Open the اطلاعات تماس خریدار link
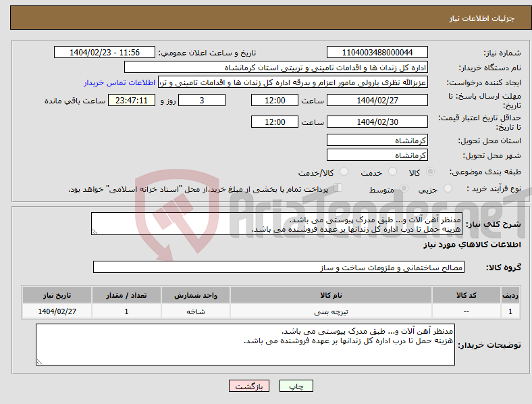532x404 pixels. tap(119, 83)
